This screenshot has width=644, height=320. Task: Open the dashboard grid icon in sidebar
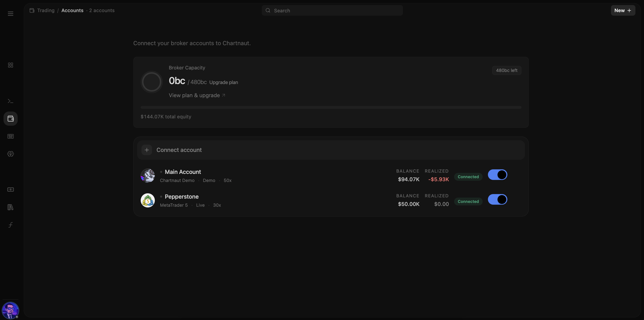click(x=10, y=65)
